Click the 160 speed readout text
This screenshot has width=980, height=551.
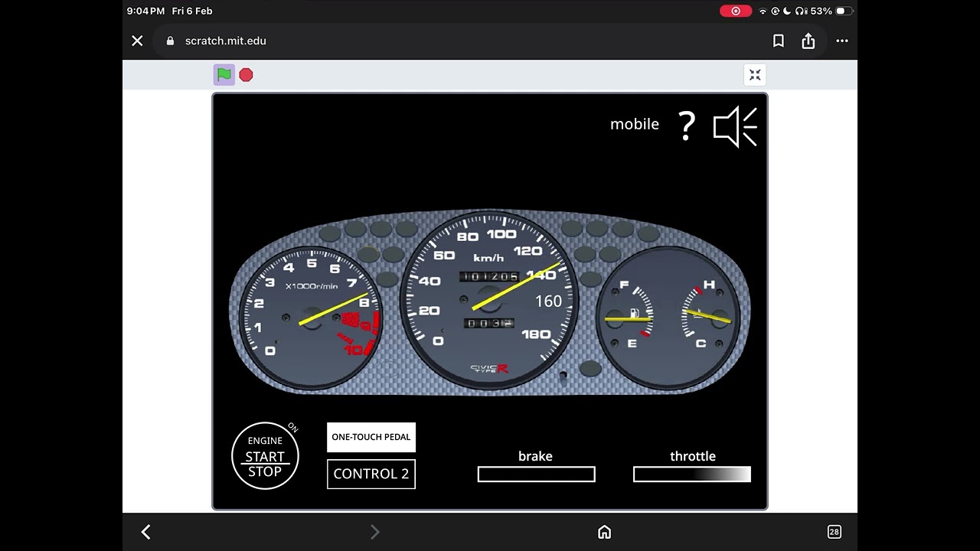(548, 302)
